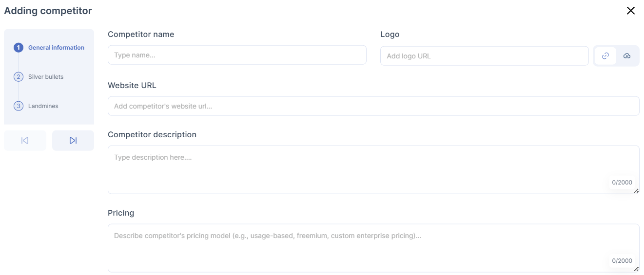Close the Adding competitor dialog
Screen dimensions: 644x275
coord(630,11)
